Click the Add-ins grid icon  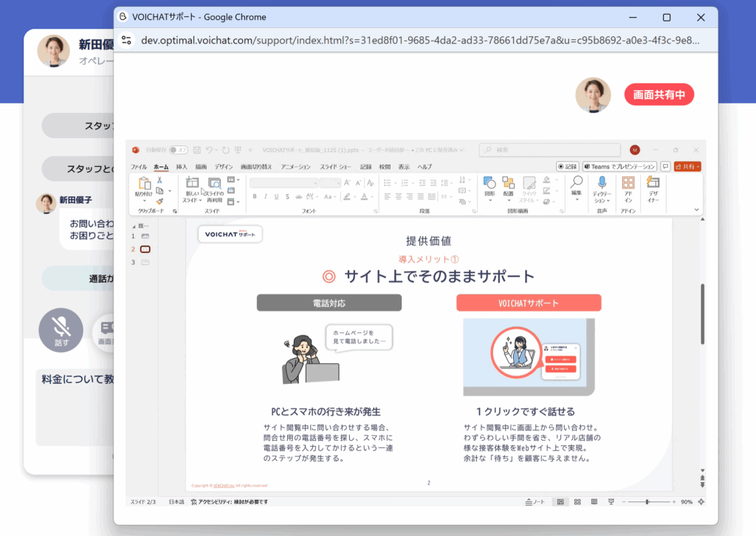[628, 182]
